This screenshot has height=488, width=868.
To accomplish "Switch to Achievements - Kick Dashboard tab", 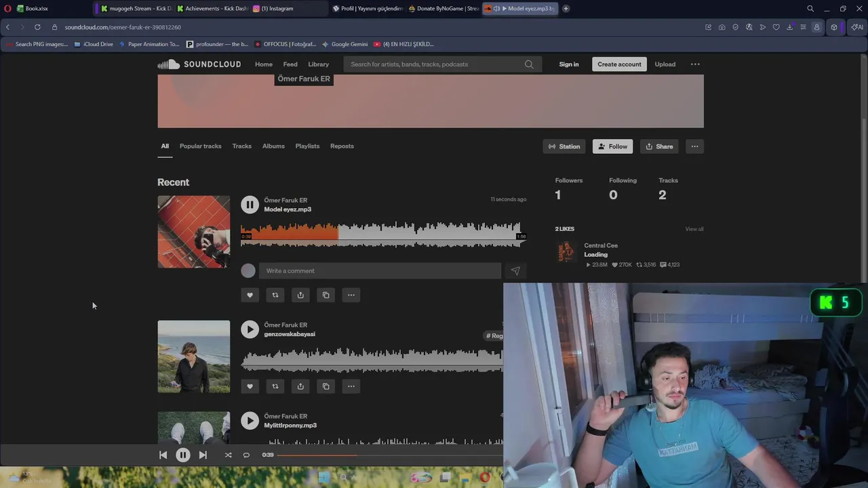I will (212, 9).
